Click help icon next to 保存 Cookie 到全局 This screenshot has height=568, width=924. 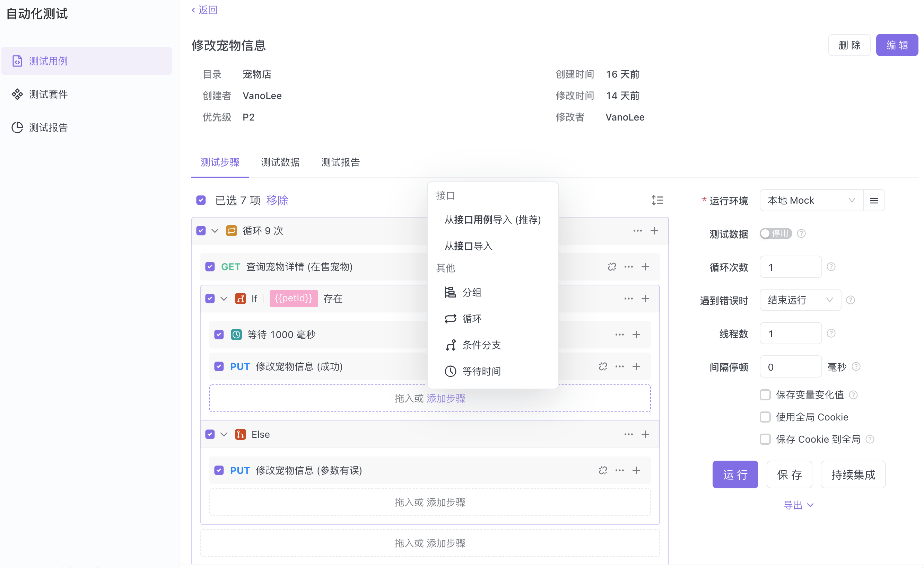click(x=870, y=439)
